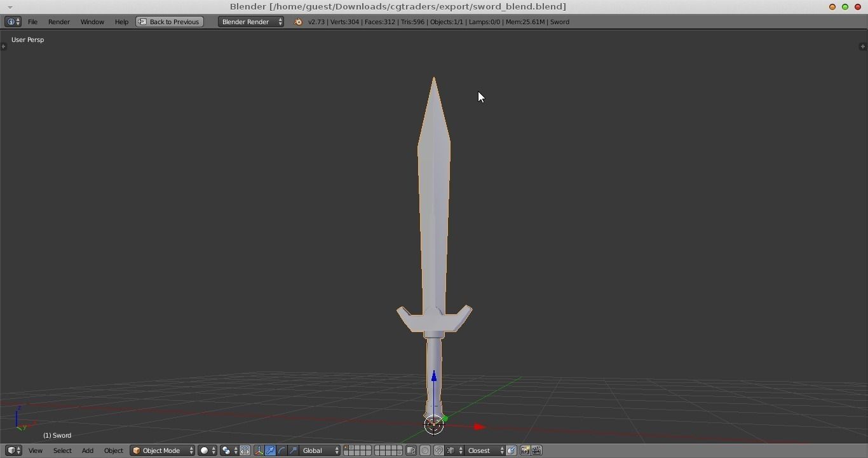Click the 'Faces:312' statistic
Screen dimensions: 868x458
(x=380, y=22)
